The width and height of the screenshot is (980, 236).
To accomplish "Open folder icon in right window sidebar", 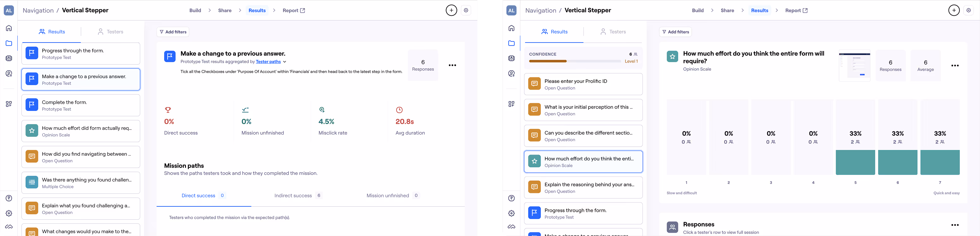I will click(511, 43).
